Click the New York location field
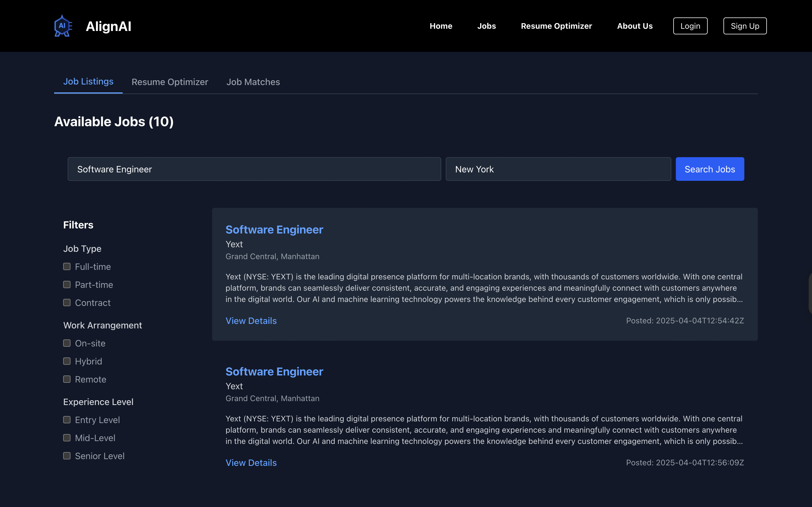This screenshot has width=812, height=507. click(x=558, y=169)
